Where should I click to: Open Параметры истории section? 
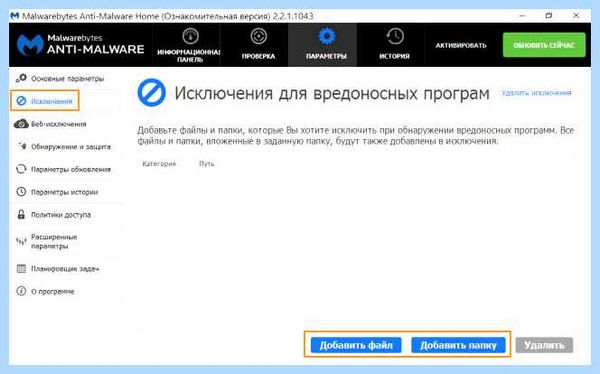64,192
